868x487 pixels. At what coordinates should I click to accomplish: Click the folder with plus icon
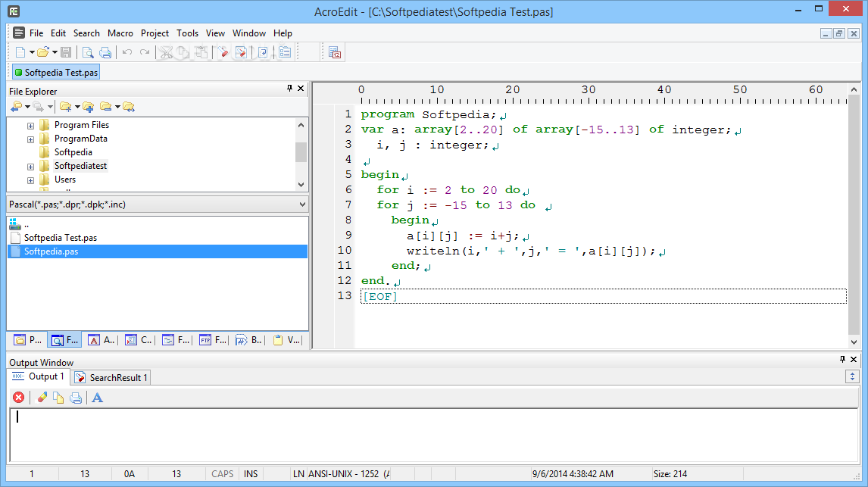(x=88, y=107)
